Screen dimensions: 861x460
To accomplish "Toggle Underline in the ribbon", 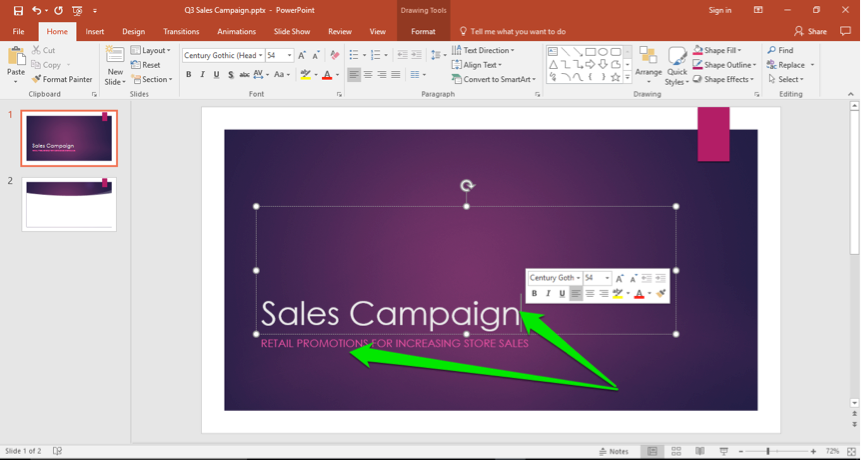I will (216, 74).
